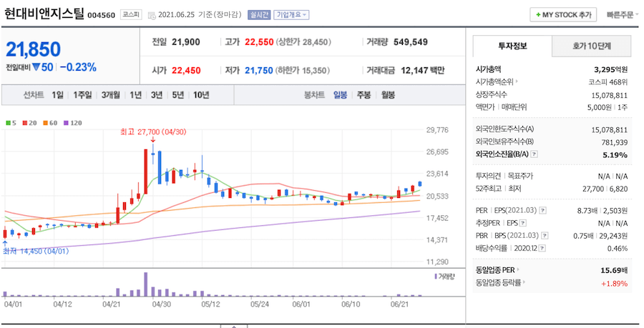
Task: Click the MY STOCK 추가 button
Action: (x=563, y=15)
